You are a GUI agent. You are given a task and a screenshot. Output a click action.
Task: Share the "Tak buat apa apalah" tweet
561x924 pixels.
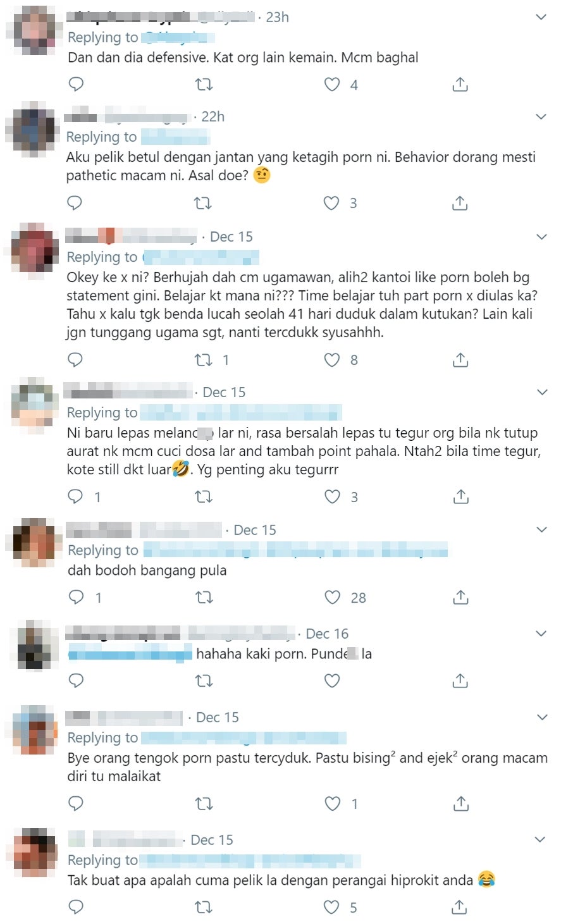460,908
